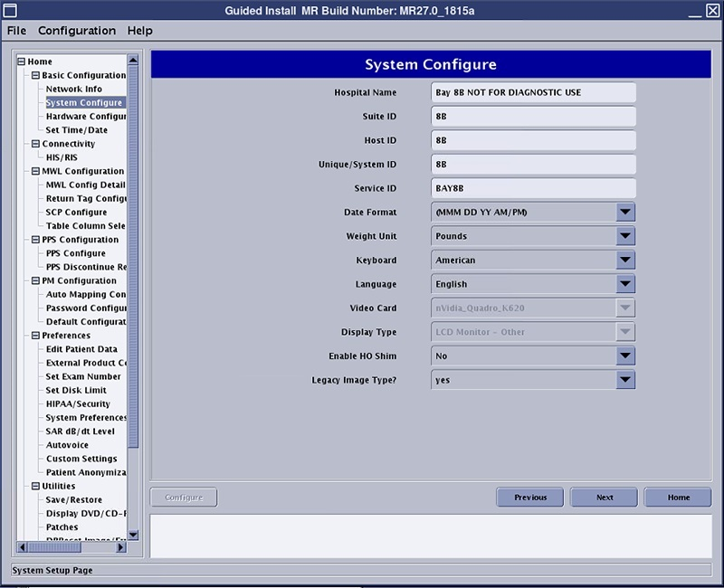Open the Legacy Image Type dropdown
The height and width of the screenshot is (588, 724).
625,380
